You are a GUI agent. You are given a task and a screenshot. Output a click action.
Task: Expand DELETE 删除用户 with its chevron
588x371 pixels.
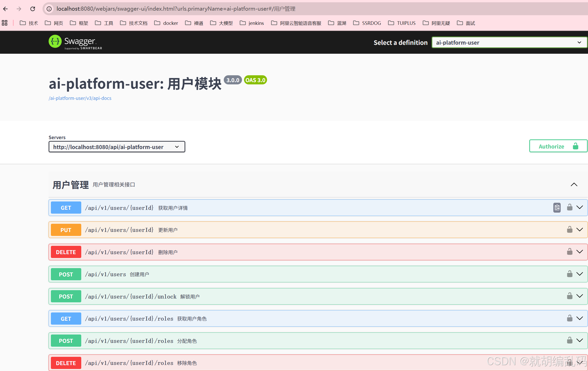580,252
